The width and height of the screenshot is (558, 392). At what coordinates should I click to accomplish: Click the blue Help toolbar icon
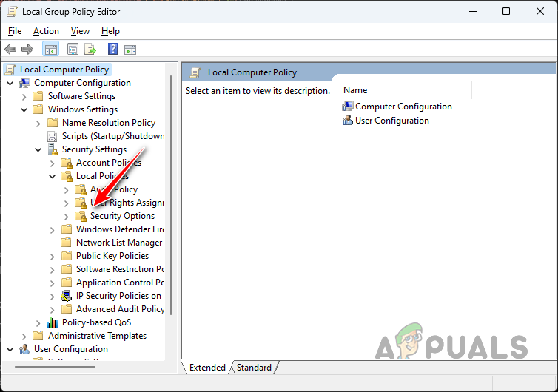(x=112, y=49)
